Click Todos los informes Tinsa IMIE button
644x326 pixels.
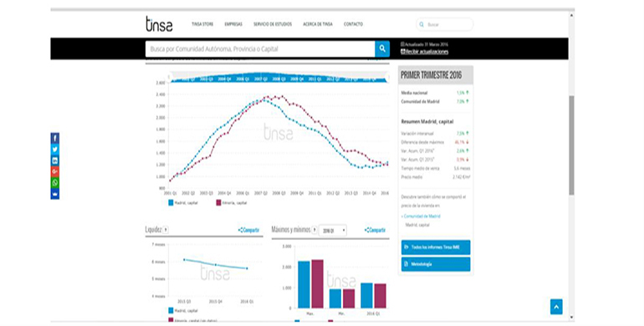436,247
